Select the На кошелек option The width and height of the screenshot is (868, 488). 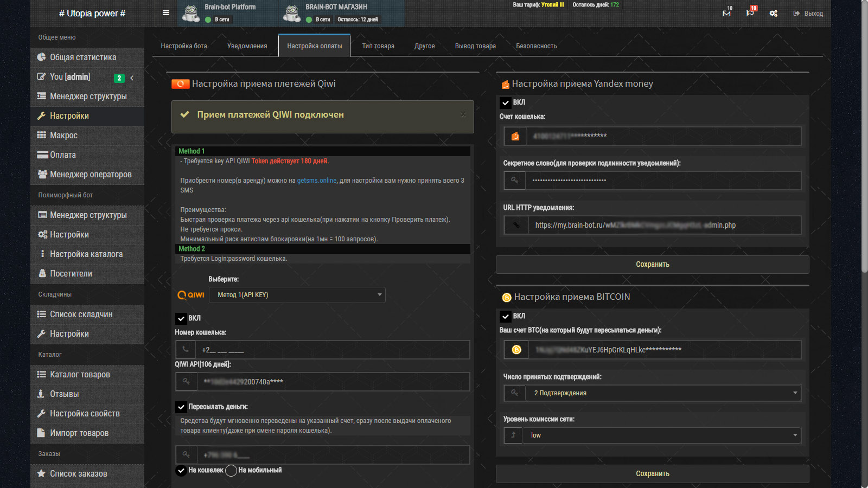point(181,470)
